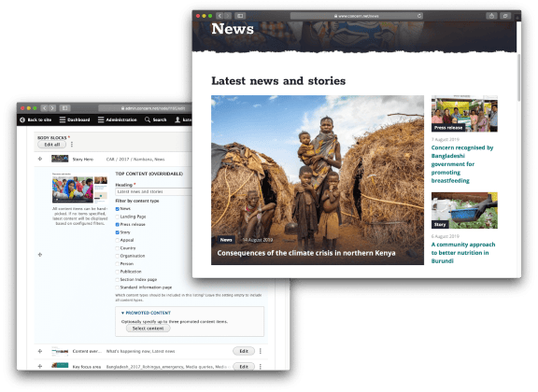The image size is (538, 392).
Task: Click the Search magnifier icon
Action: [x=148, y=119]
